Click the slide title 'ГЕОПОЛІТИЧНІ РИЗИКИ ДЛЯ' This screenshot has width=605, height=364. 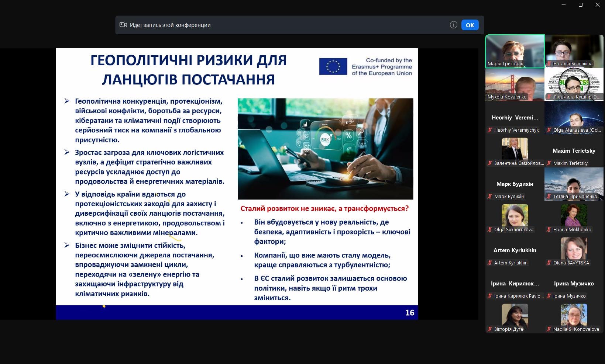(x=189, y=60)
